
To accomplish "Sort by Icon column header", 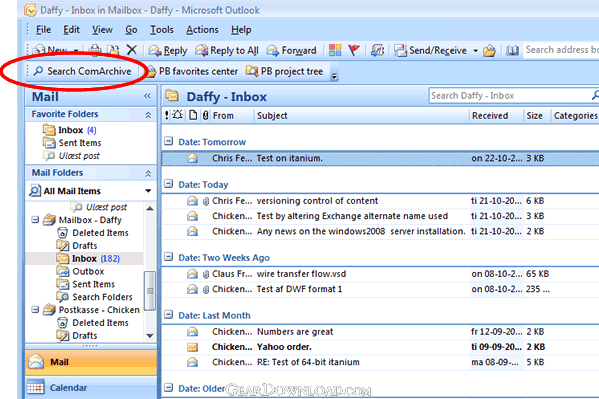I will 193,115.
